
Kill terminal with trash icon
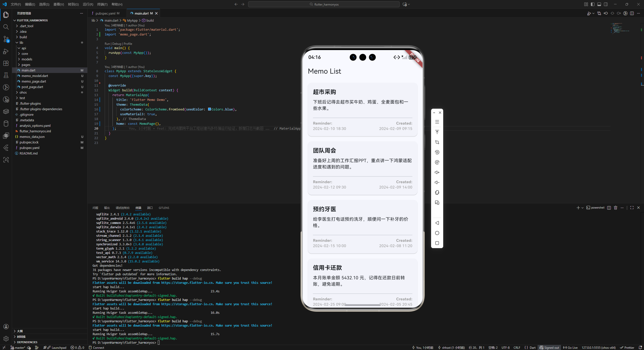[x=616, y=208]
